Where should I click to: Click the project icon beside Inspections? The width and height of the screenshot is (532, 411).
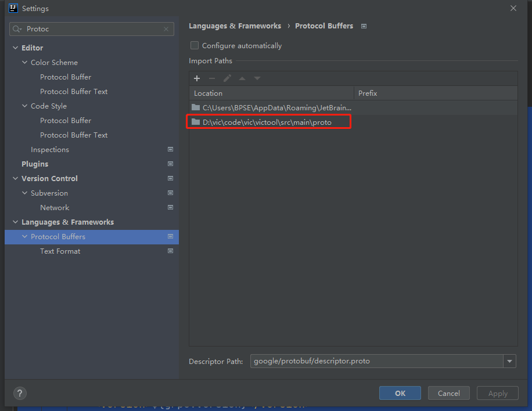[170, 150]
